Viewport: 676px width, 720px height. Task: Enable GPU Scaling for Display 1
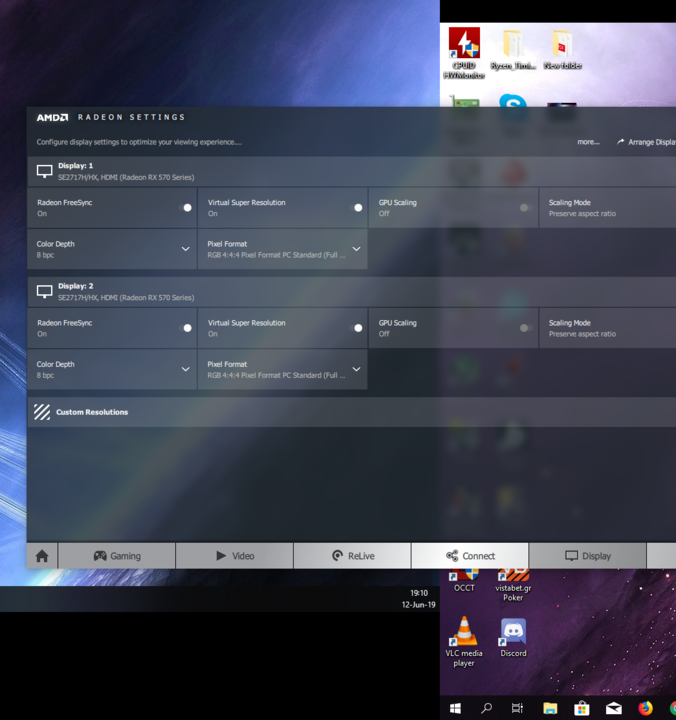coord(526,208)
